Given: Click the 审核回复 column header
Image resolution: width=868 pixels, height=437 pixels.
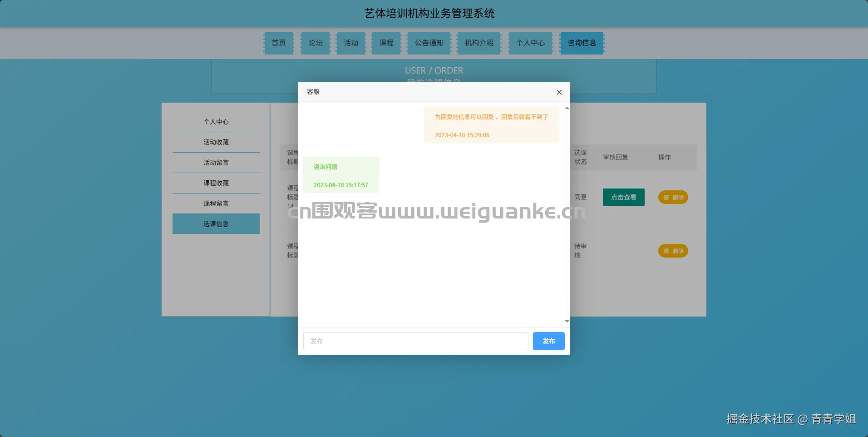Looking at the screenshot, I should point(616,157).
